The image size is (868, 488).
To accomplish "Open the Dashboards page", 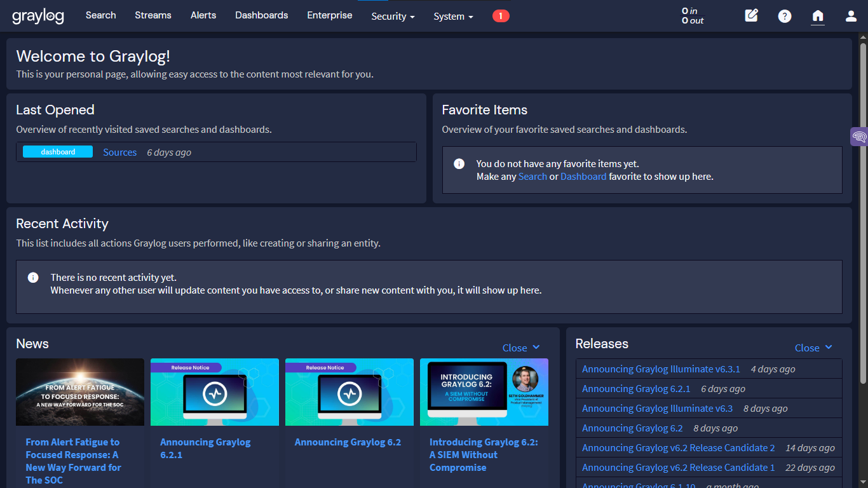I will coord(262,15).
